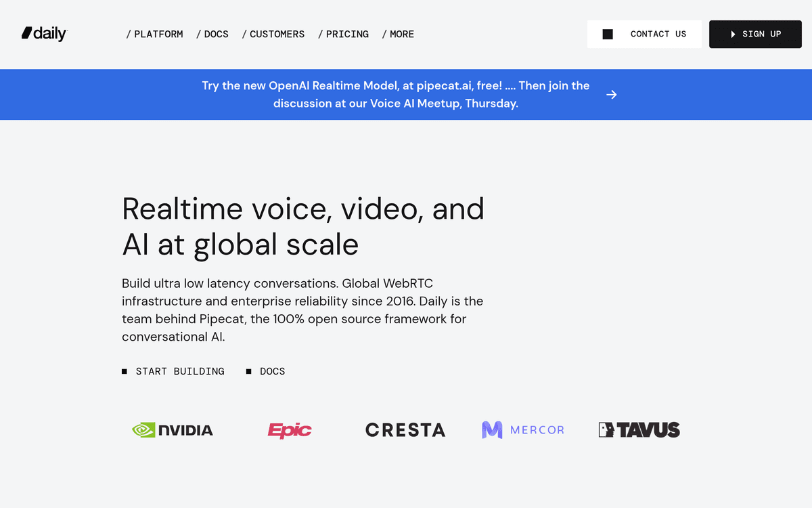The height and width of the screenshot is (508, 812).
Task: Open Docs in the top navigation
Action: [212, 34]
